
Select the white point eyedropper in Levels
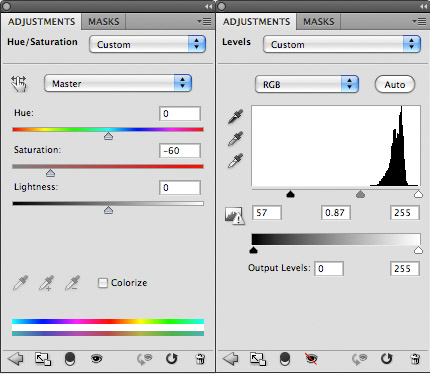(236, 161)
